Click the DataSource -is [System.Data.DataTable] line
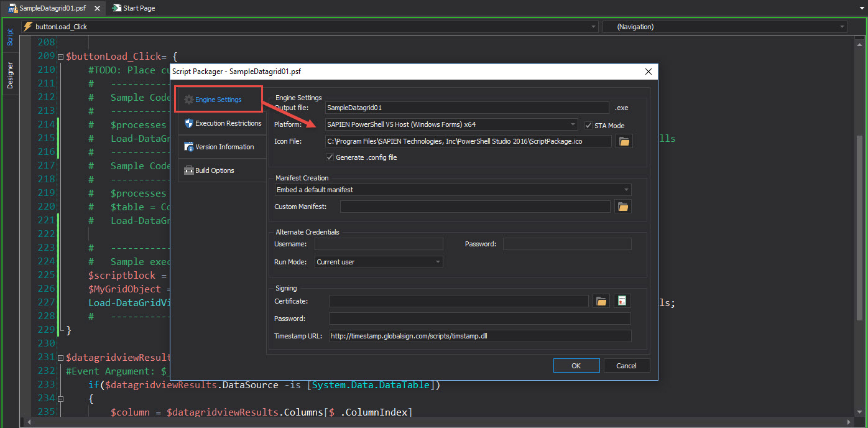868x428 pixels. click(x=264, y=385)
